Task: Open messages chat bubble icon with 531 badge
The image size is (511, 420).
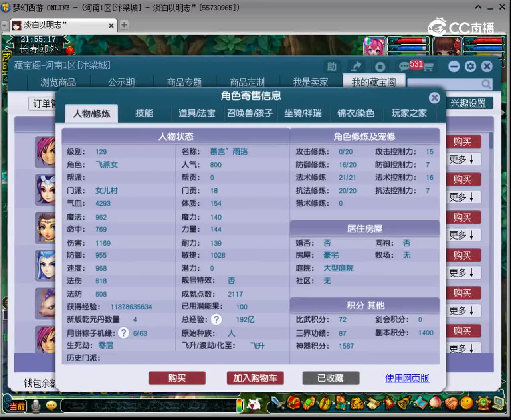Action: click(404, 66)
